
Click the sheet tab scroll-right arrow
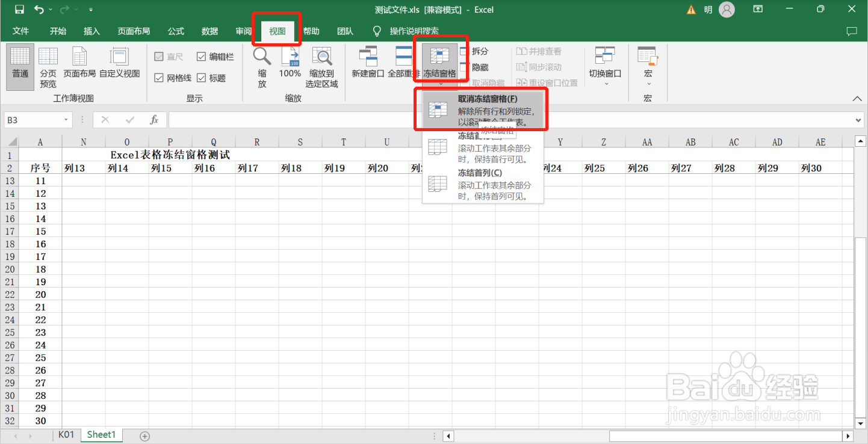coord(31,436)
